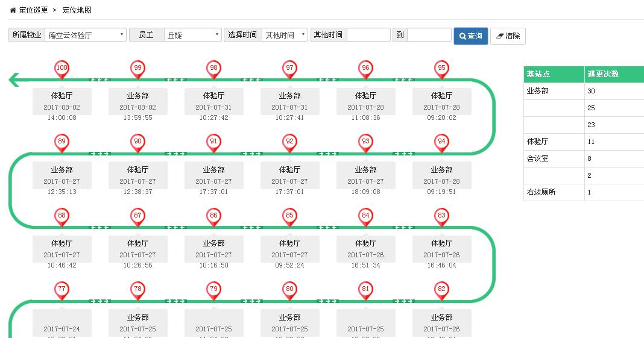Click the end date field after 到
Viewport: 644px width, 338px height.
coord(429,35)
